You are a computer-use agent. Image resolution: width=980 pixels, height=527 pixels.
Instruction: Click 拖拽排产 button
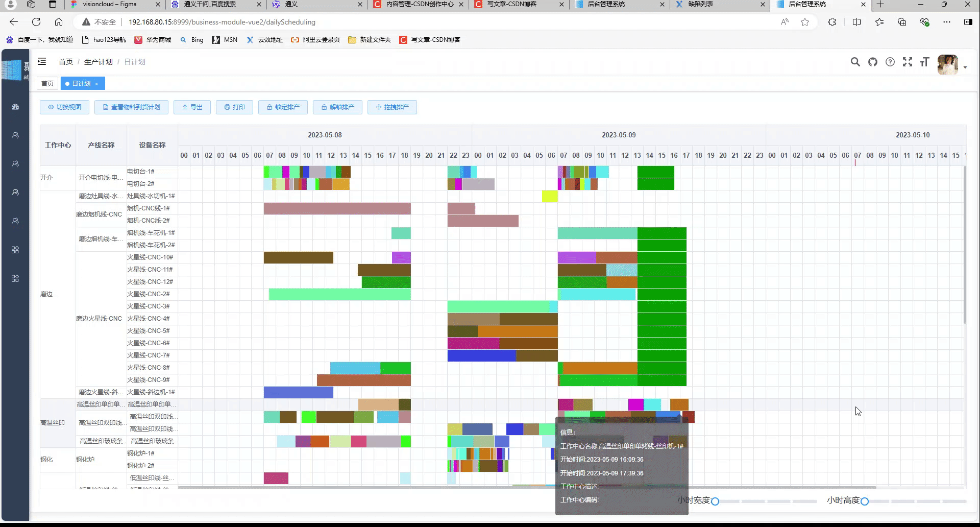[393, 107]
